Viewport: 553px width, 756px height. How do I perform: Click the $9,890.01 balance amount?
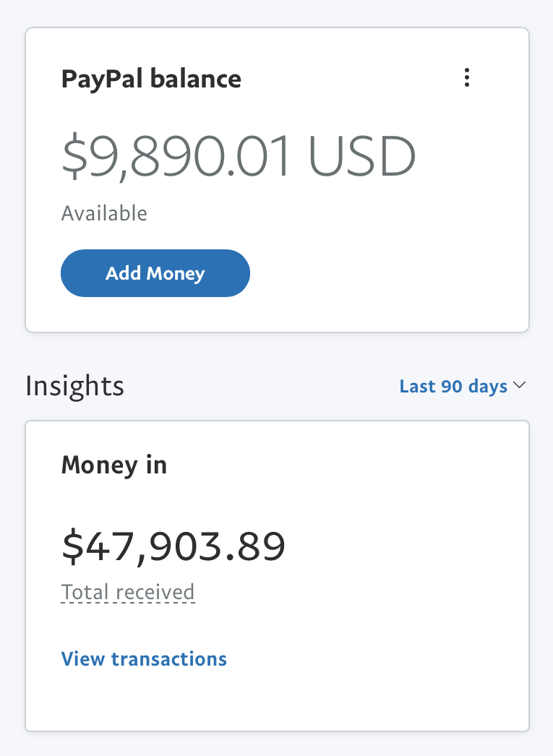176,156
